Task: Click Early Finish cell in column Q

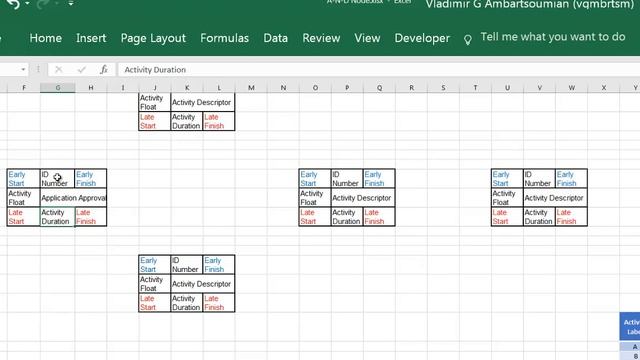Action: [x=379, y=179]
